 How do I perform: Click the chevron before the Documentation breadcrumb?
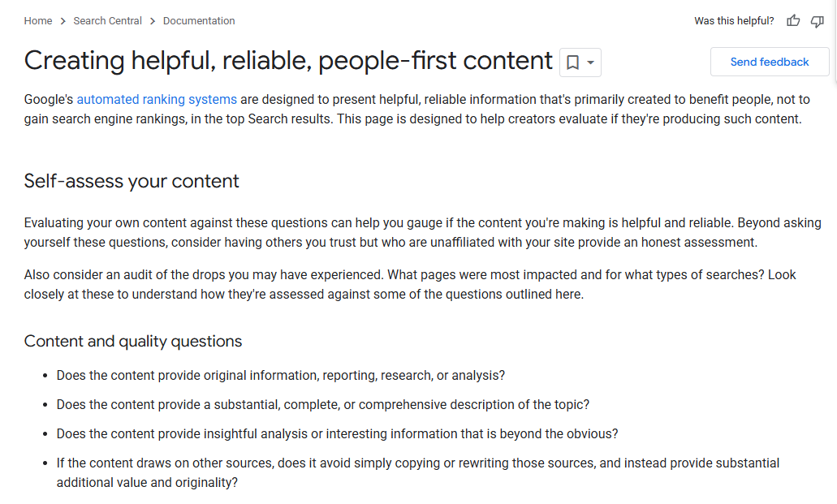pos(153,21)
